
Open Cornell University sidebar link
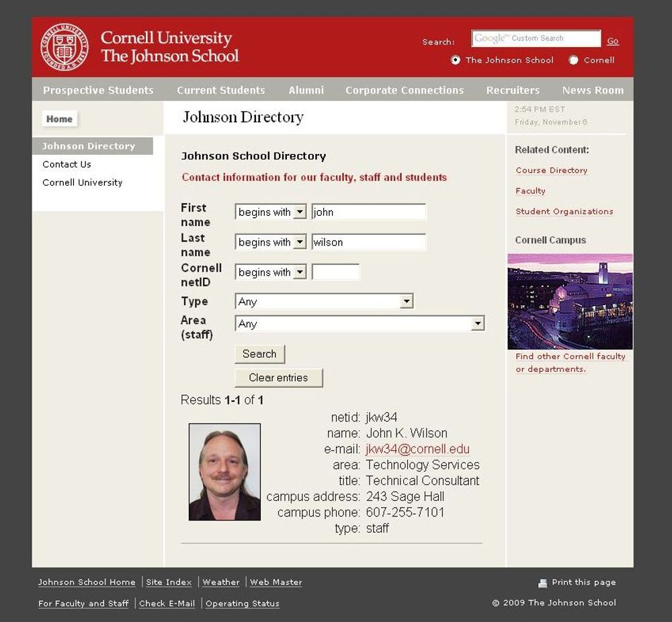(82, 182)
